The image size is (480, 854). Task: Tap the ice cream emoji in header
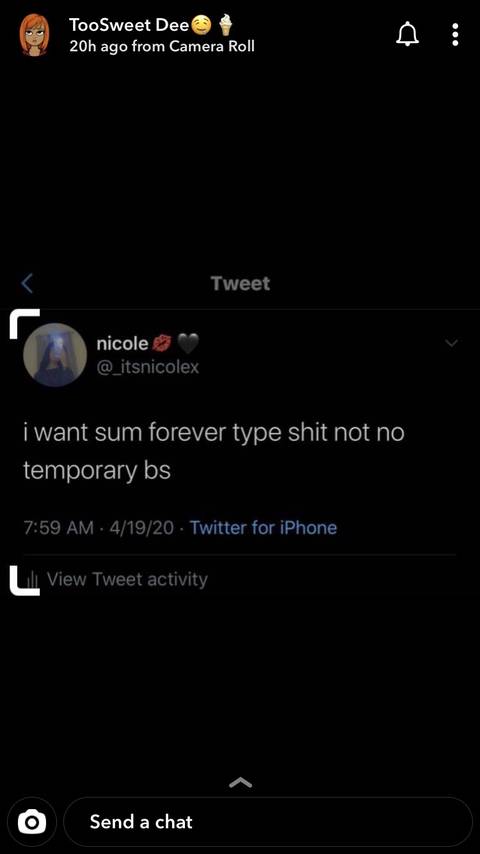coord(226,25)
